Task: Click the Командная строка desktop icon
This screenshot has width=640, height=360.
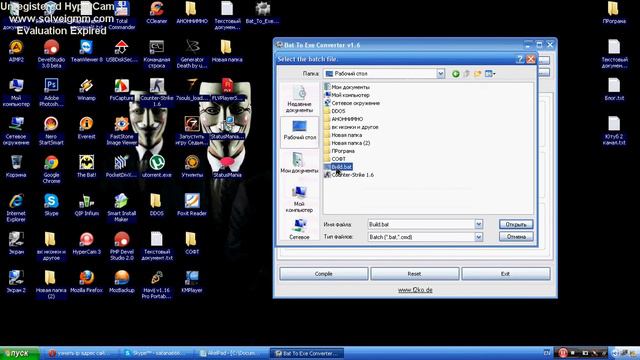Action: pyautogui.click(x=157, y=54)
